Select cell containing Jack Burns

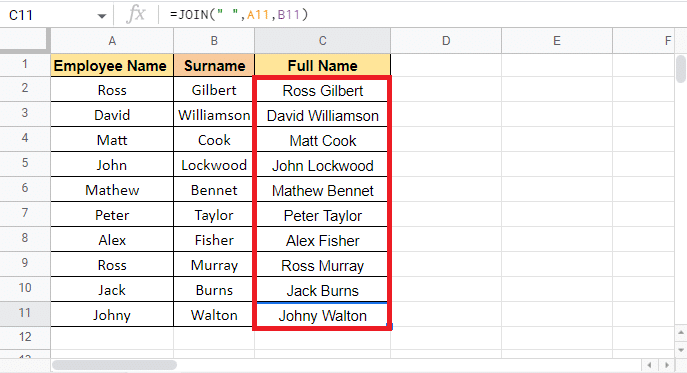pyautogui.click(x=322, y=290)
